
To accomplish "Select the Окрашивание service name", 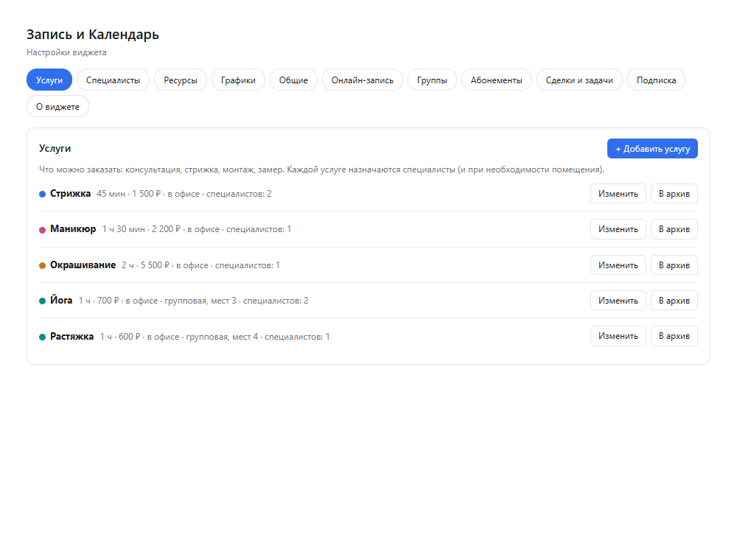I will (x=83, y=265).
